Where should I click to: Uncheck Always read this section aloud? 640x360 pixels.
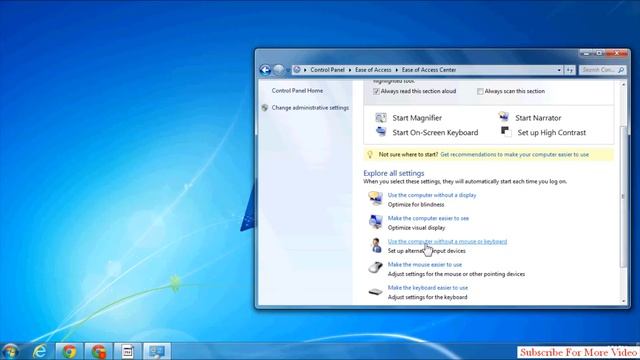376,91
